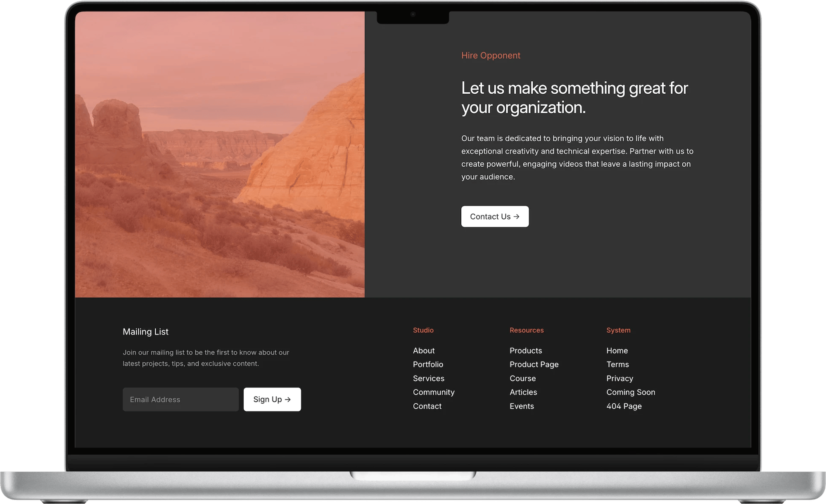Open the Portfolio footer link

click(428, 364)
